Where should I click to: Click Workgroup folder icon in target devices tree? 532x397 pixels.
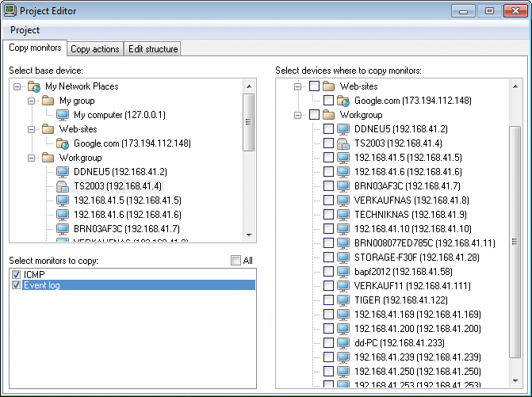click(329, 115)
